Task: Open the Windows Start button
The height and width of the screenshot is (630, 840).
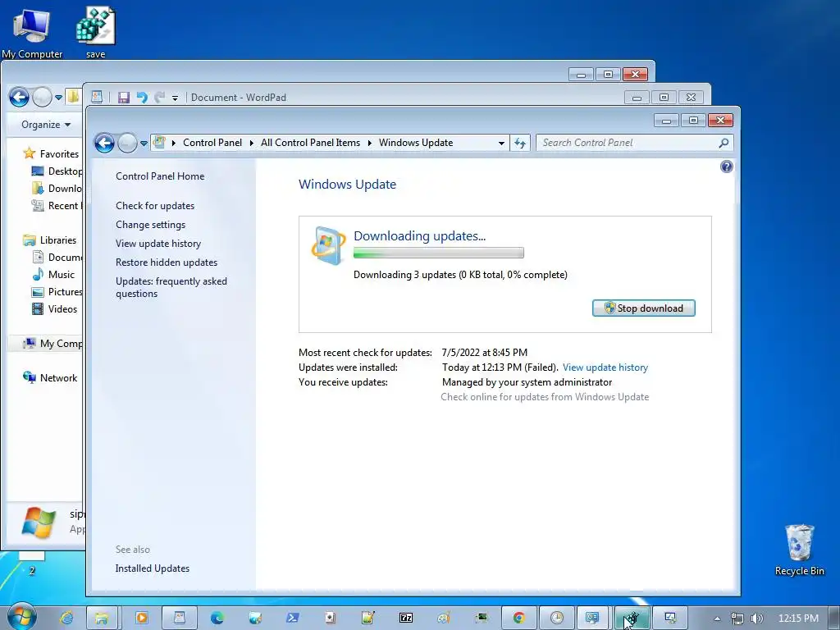Action: pyautogui.click(x=22, y=617)
